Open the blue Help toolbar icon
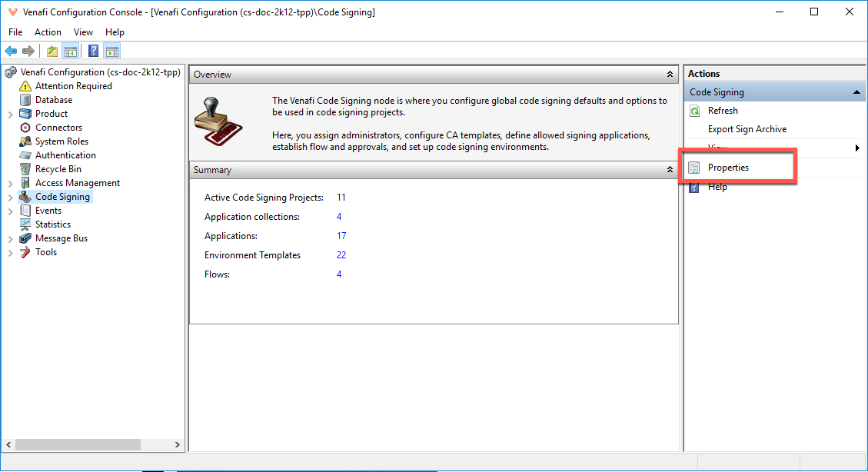Image resolution: width=868 pixels, height=472 pixels. [94, 52]
